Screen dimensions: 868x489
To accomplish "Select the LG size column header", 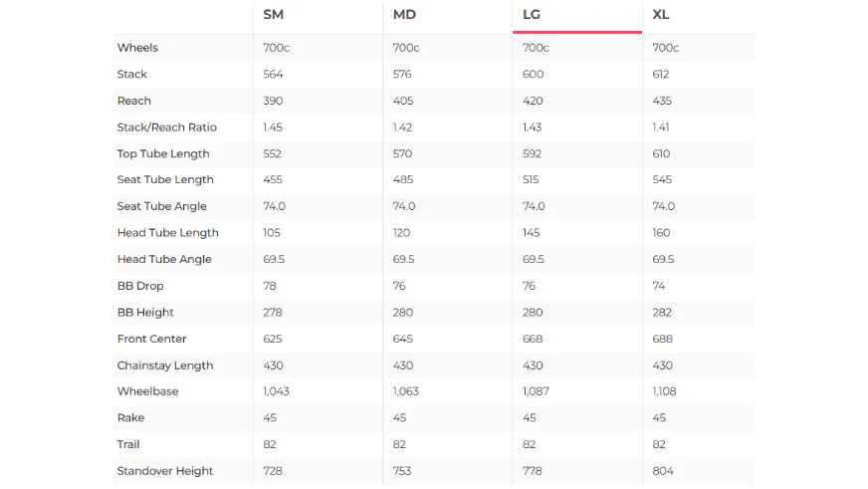I will pos(532,14).
